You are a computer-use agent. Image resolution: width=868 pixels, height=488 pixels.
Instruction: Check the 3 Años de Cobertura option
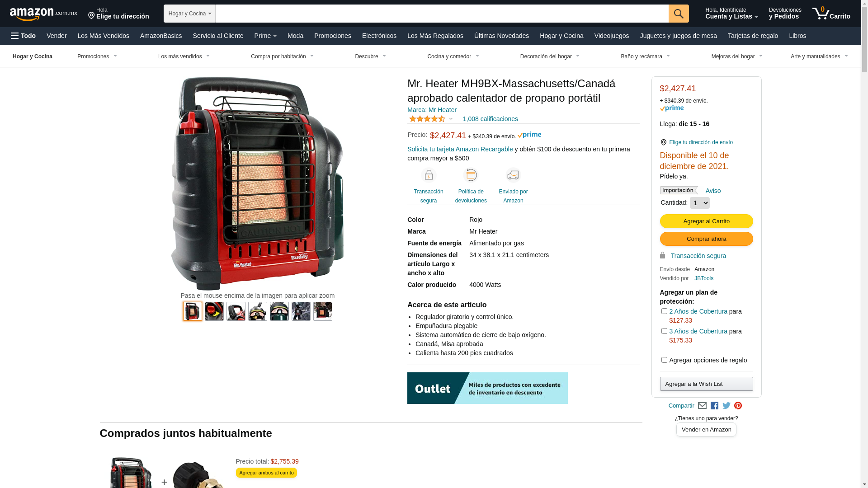pyautogui.click(x=664, y=331)
